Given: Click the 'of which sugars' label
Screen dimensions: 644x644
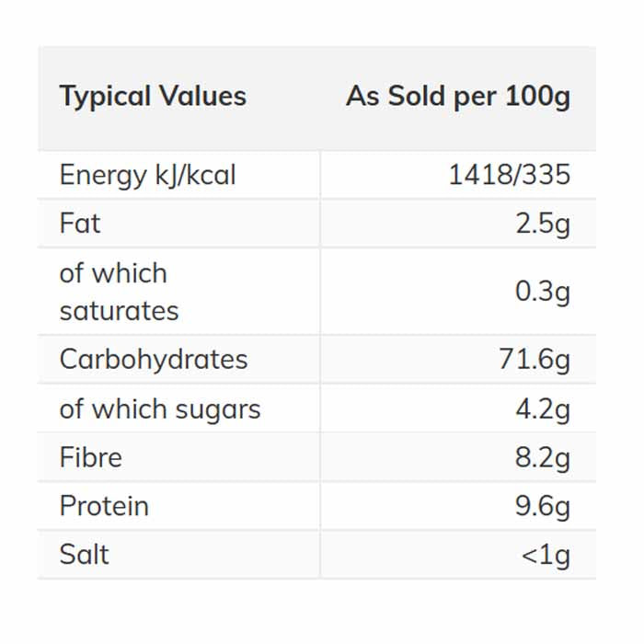Looking at the screenshot, I should (160, 408).
